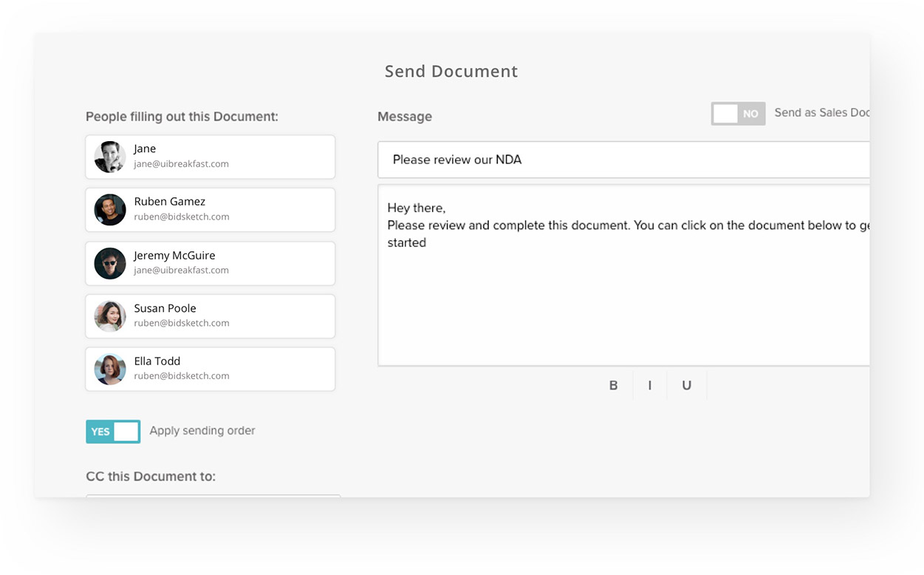
Task: Toggle bold formatting in the message editor
Action: [613, 384]
